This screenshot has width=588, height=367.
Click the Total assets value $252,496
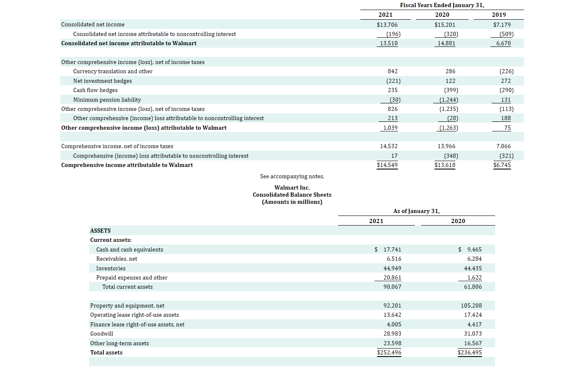[389, 352]
